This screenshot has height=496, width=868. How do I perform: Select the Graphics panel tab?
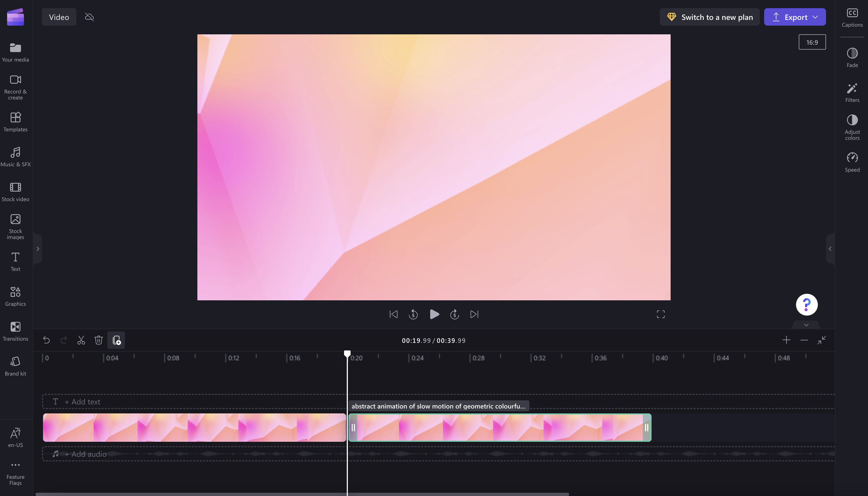pyautogui.click(x=15, y=296)
